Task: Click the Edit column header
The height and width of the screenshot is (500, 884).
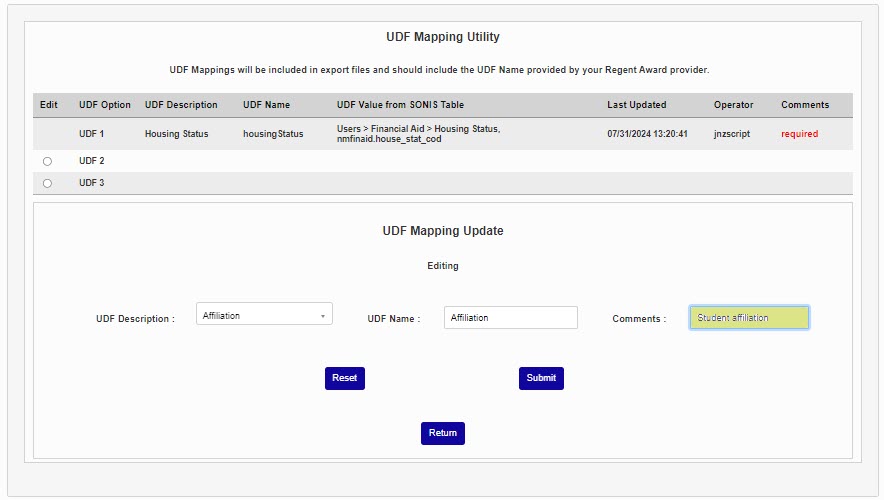Action: (x=49, y=105)
